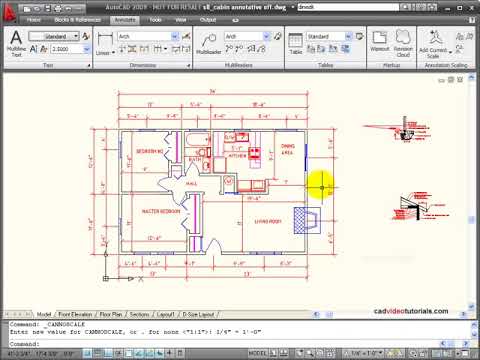The width and height of the screenshot is (480, 360).
Task: Open the AutoCAD application menu button
Action: 10,13
